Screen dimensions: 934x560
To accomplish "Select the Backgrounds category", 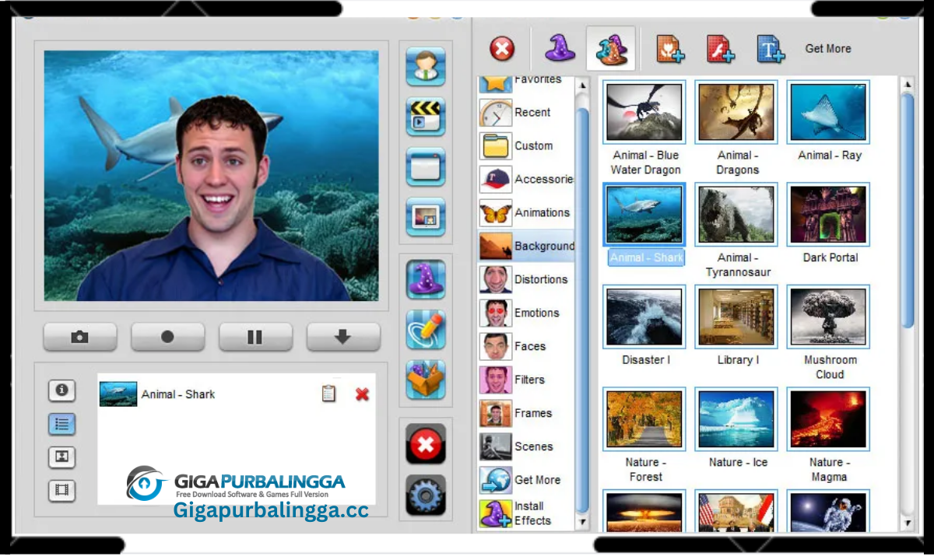I will [526, 246].
